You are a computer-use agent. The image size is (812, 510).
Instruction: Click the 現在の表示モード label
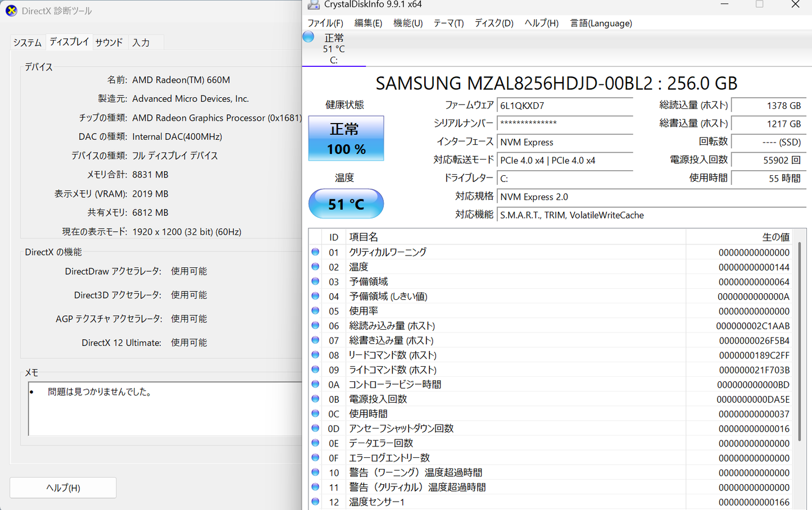pyautogui.click(x=94, y=231)
